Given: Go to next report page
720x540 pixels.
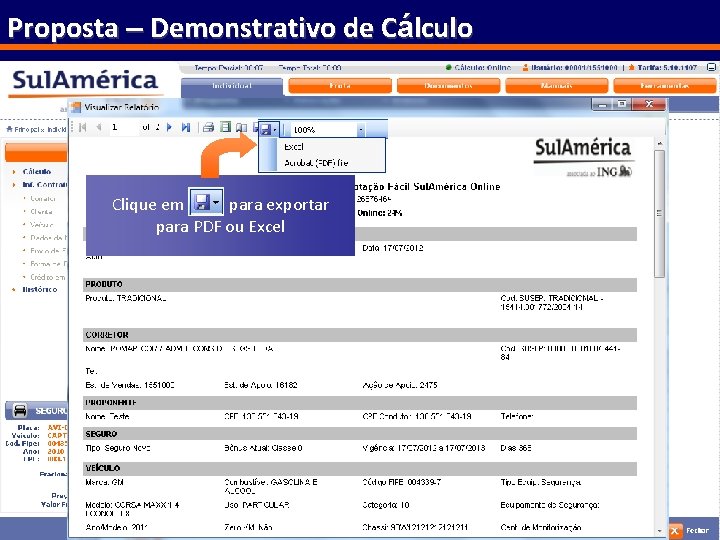Looking at the screenshot, I should tap(169, 128).
